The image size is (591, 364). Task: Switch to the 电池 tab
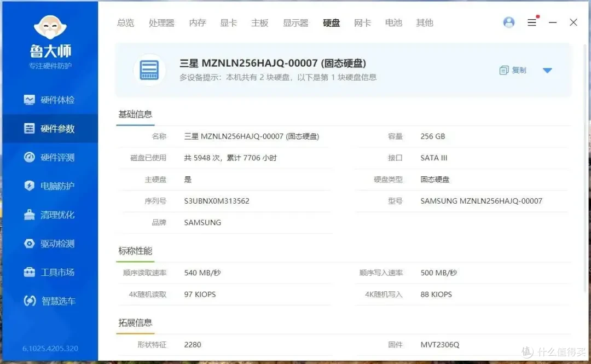tap(393, 23)
